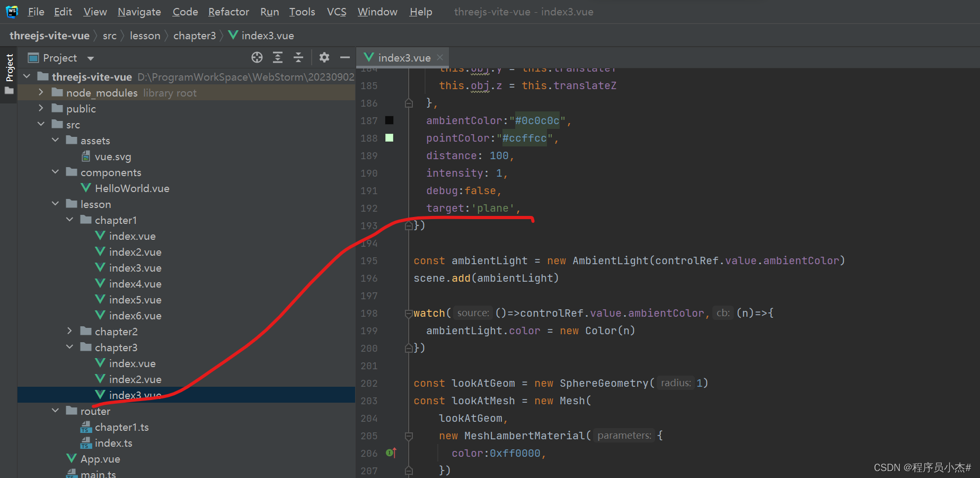Expand the node_modules folder

[x=41, y=92]
